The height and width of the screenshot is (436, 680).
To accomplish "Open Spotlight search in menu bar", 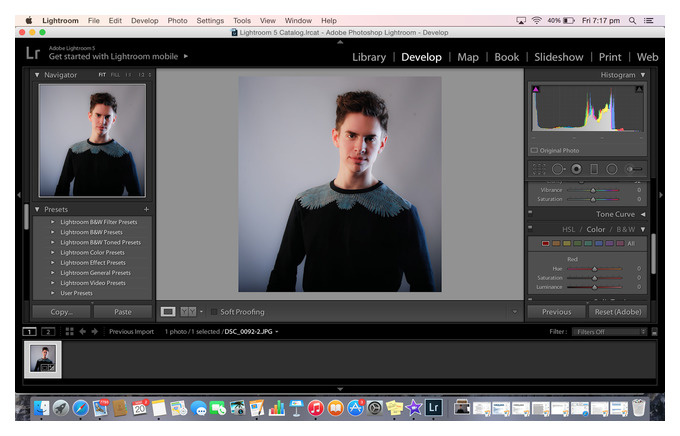I will [x=632, y=20].
